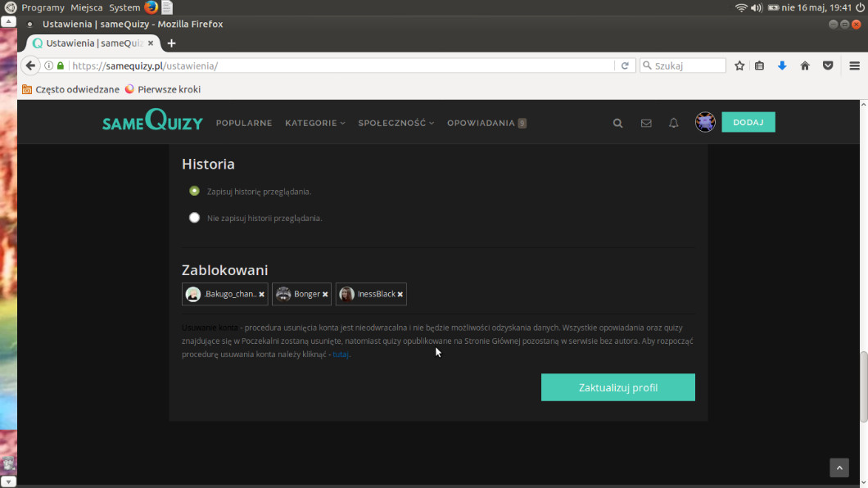
Task: Click the 'tutaj' account deletion link
Action: 341,355
